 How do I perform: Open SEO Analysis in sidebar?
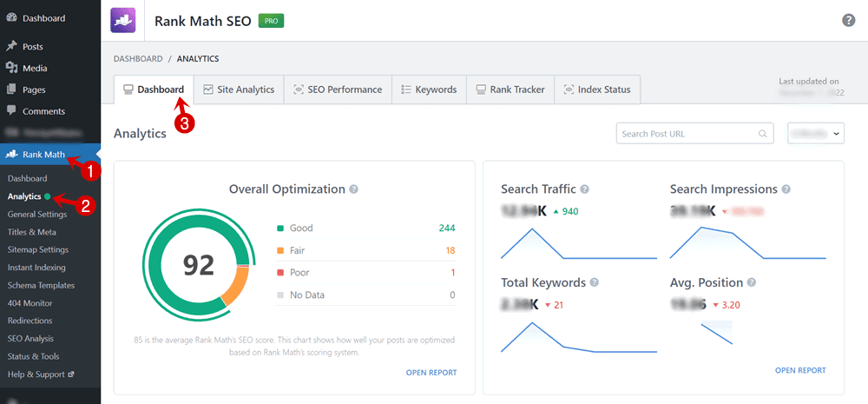[x=31, y=338]
